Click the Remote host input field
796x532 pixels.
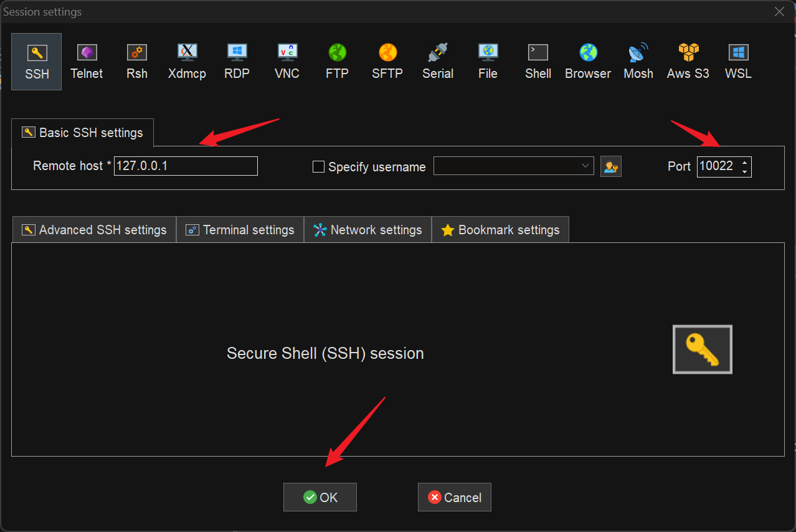[186, 166]
